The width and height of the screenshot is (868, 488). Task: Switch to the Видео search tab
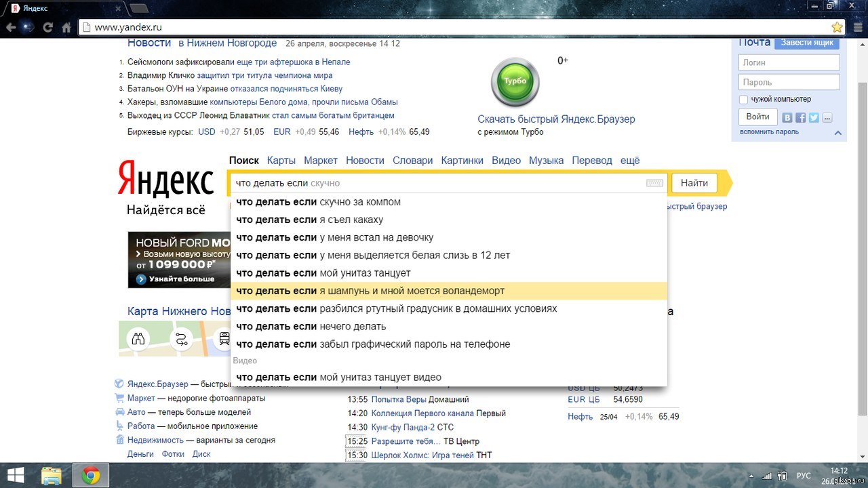(506, 161)
